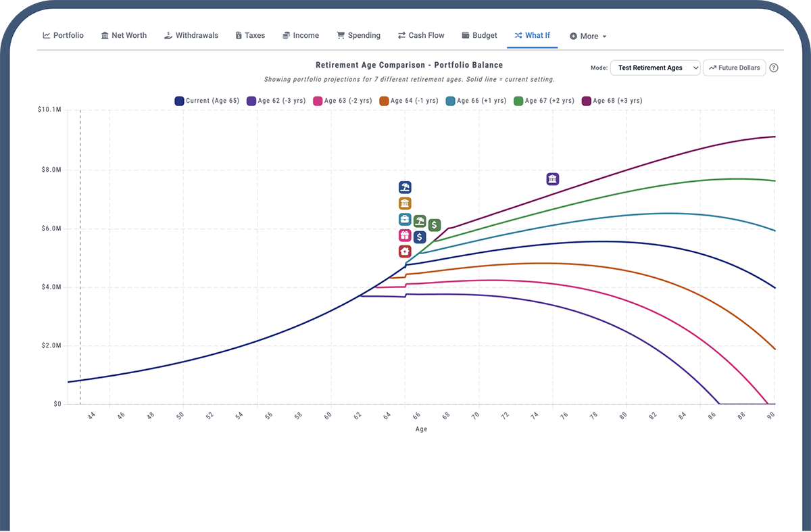Viewport: 811px width, 532px height.
Task: Click the Future Dollars button
Action: (x=734, y=68)
